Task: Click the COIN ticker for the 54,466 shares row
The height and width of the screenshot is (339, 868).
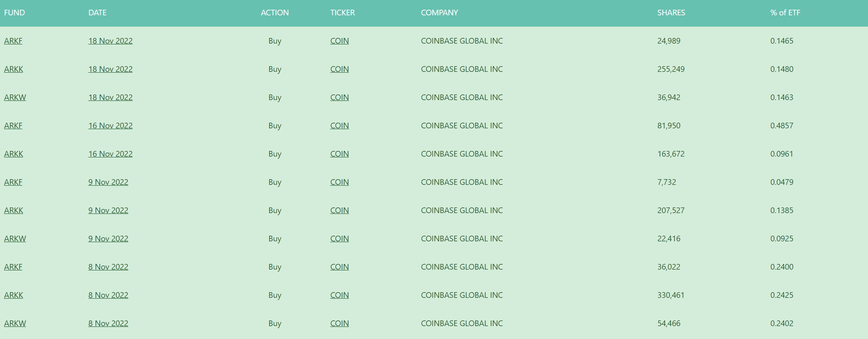Action: click(339, 323)
